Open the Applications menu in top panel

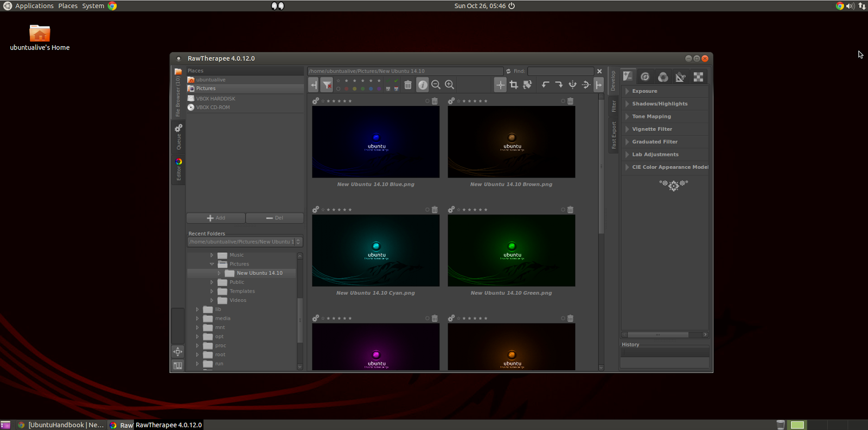tap(34, 6)
